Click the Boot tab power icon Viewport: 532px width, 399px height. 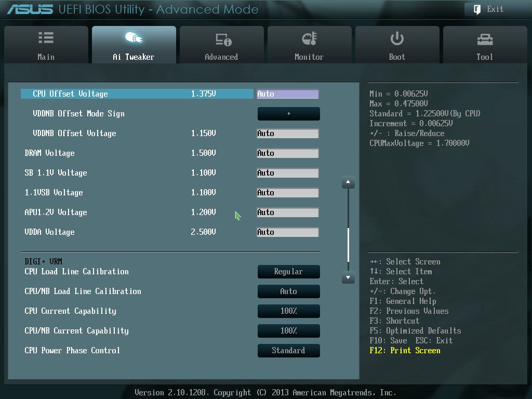coord(397,38)
